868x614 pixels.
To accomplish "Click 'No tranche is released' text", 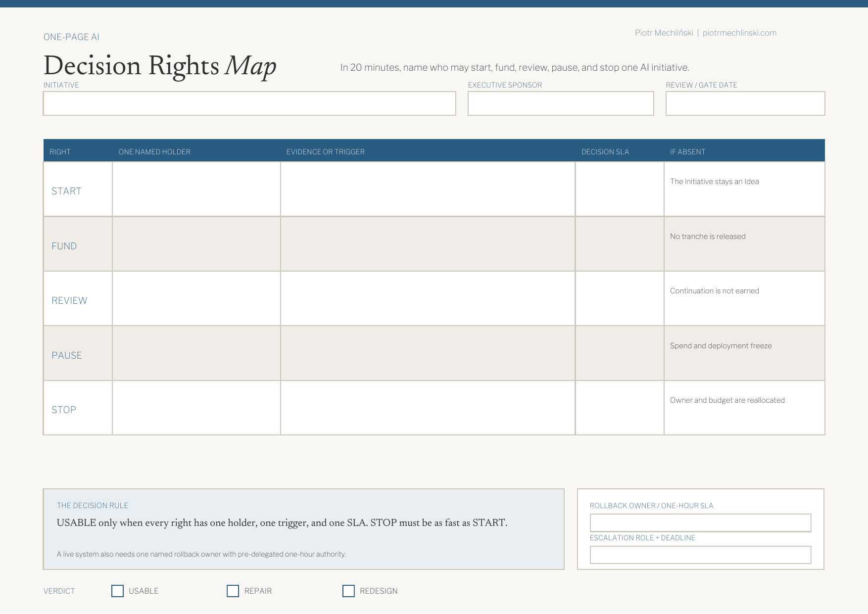I will [x=708, y=236].
